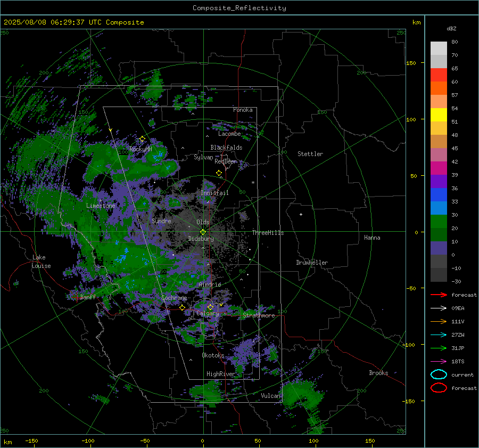Click the Olds city label
This screenshot has height=448, width=479.
point(203,222)
